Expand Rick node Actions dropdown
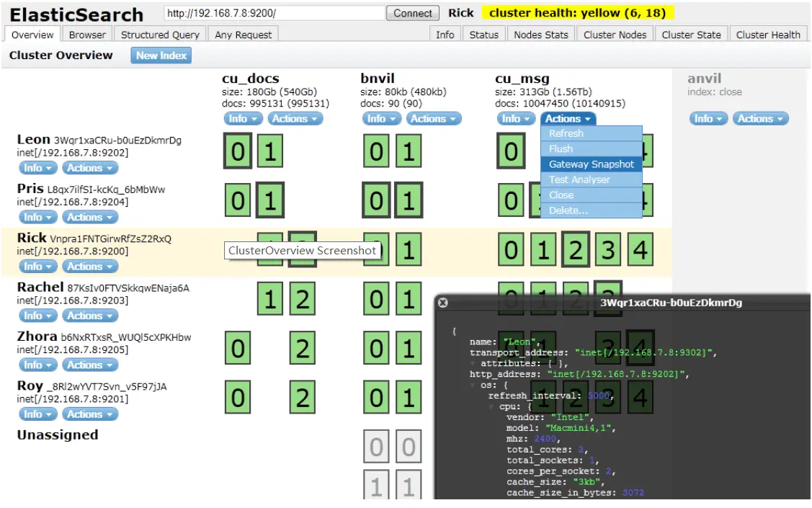The width and height of the screenshot is (812, 508). pos(90,266)
